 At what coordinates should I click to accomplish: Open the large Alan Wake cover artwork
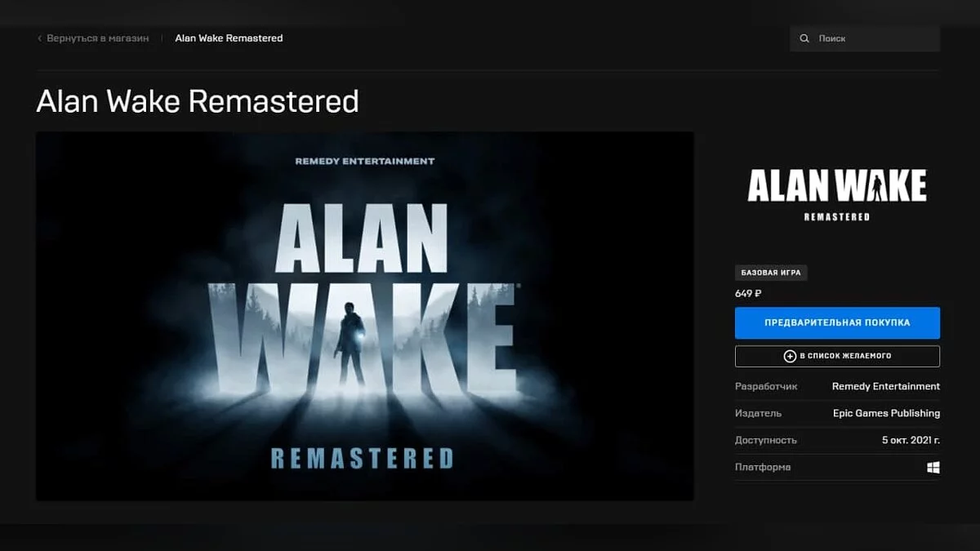(x=364, y=316)
